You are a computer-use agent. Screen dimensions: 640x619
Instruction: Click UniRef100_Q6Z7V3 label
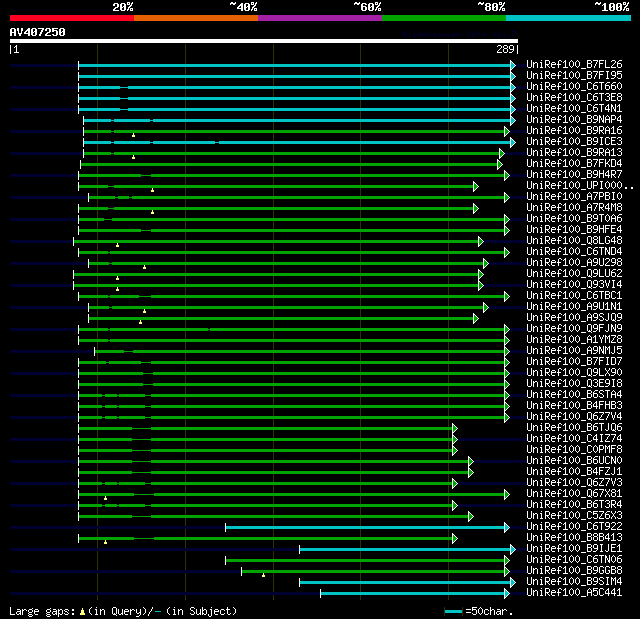574,483
